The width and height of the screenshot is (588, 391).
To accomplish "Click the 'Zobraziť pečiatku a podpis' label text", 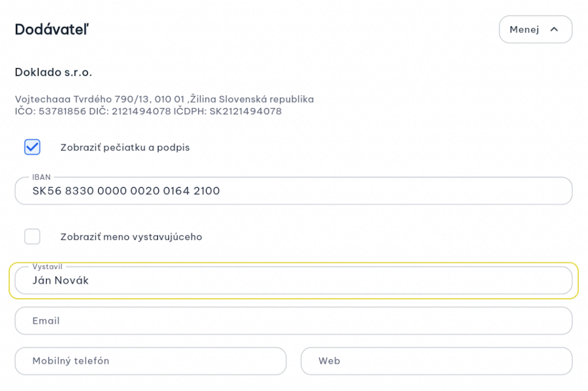I will 125,148.
